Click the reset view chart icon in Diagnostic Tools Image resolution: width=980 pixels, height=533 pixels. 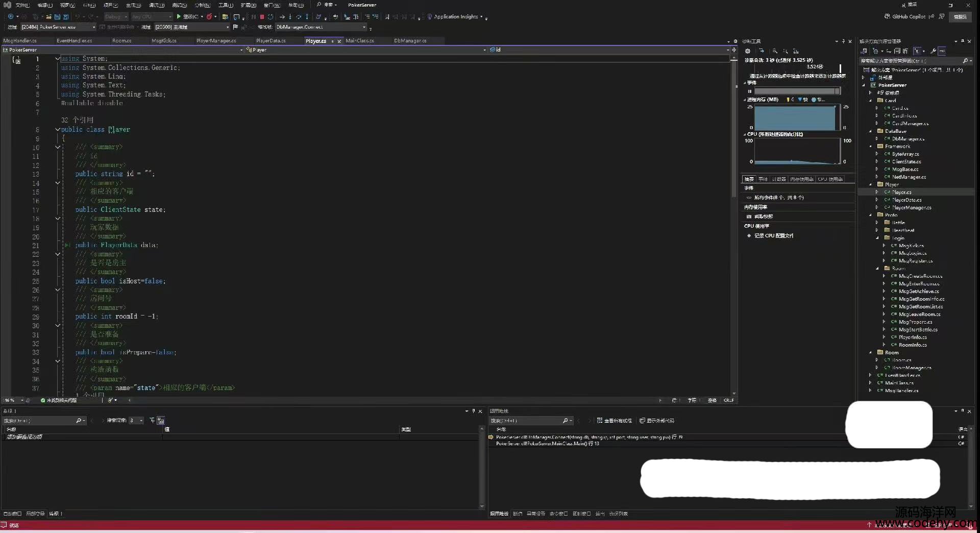(x=796, y=51)
